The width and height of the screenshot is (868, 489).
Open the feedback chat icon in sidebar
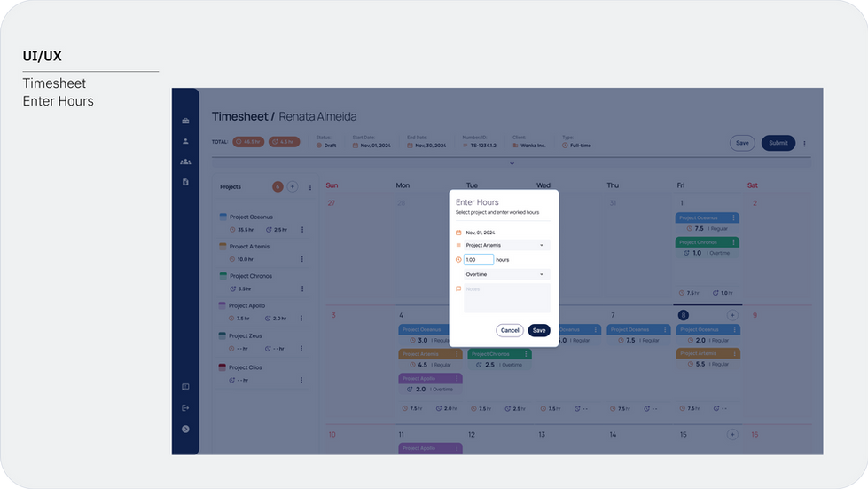point(185,387)
